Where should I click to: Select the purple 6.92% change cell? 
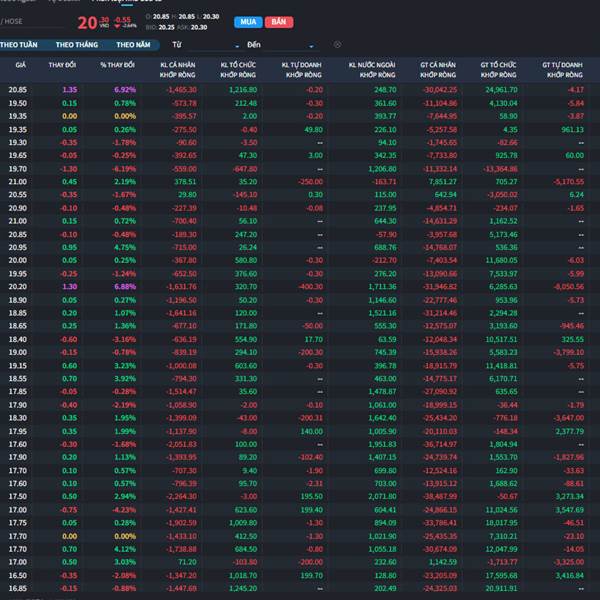pos(125,90)
